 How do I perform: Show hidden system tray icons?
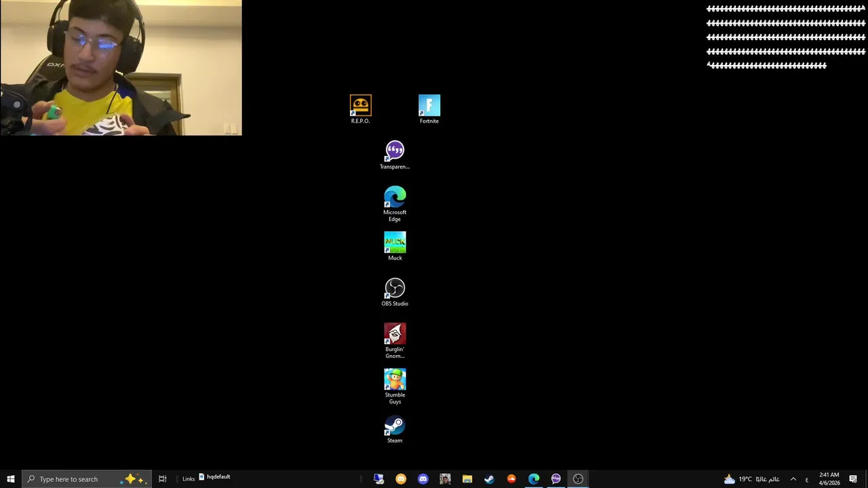(793, 479)
